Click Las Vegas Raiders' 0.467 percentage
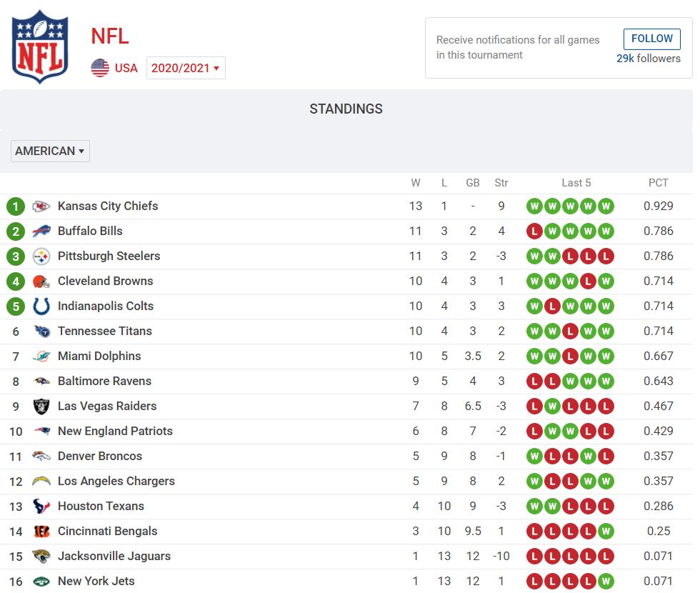 click(659, 407)
